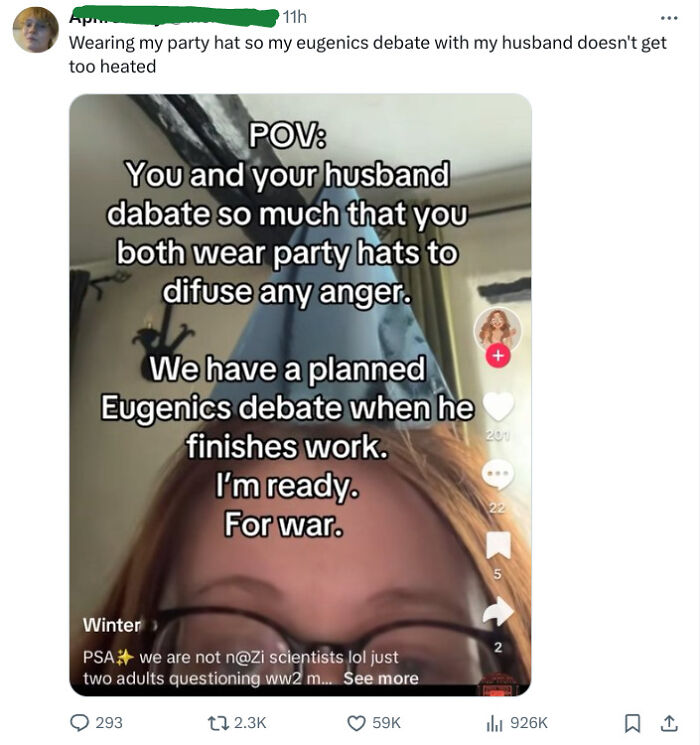The width and height of the screenshot is (700, 745).
Task: View the 926K analytics bar icon
Action: 494,723
